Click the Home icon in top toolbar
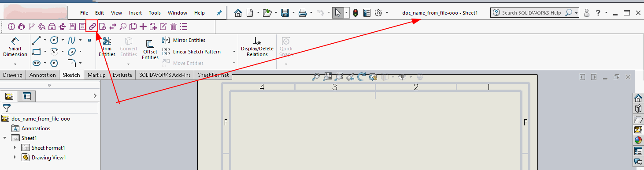This screenshot has width=644, height=170. (238, 13)
